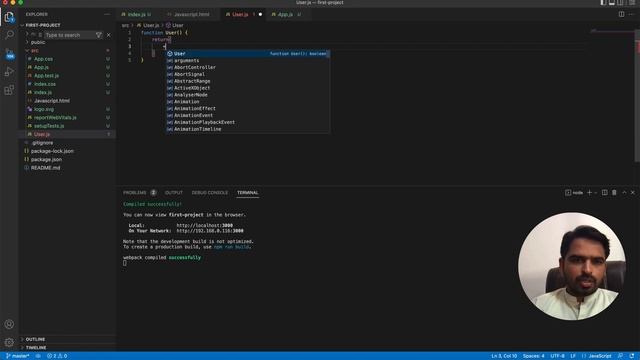This screenshot has height=360, width=640.
Task: Click the filter icon in explorer search box
Action: 99,35
